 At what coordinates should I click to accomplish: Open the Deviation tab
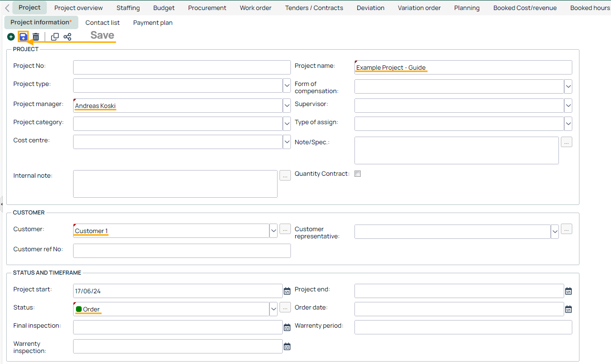[x=371, y=8]
